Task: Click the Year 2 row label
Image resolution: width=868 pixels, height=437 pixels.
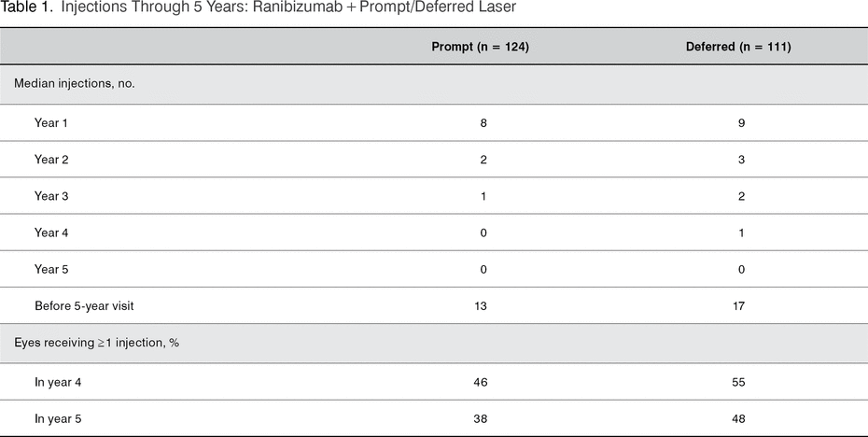Action: pyautogui.click(x=51, y=160)
